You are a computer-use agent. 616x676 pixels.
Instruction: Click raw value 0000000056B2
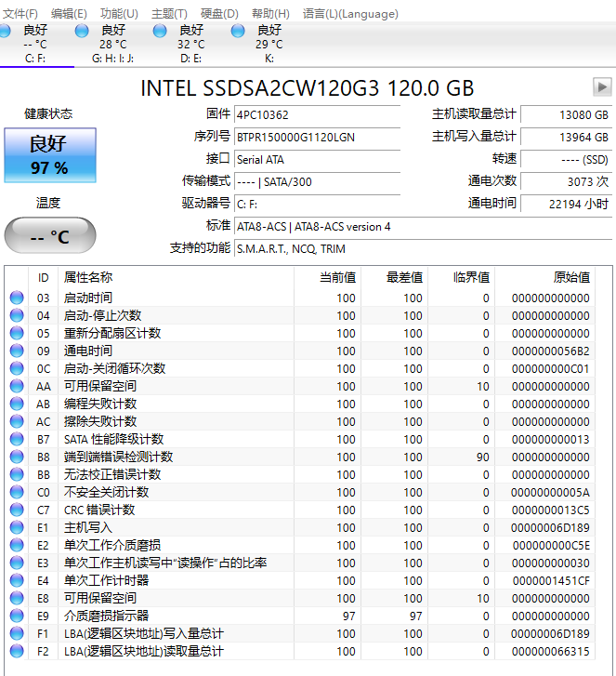(551, 351)
